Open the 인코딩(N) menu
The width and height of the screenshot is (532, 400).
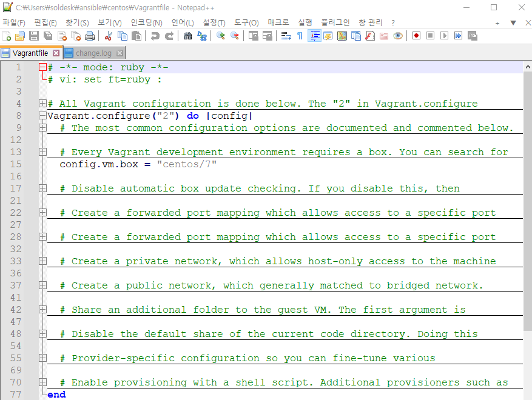pos(147,22)
